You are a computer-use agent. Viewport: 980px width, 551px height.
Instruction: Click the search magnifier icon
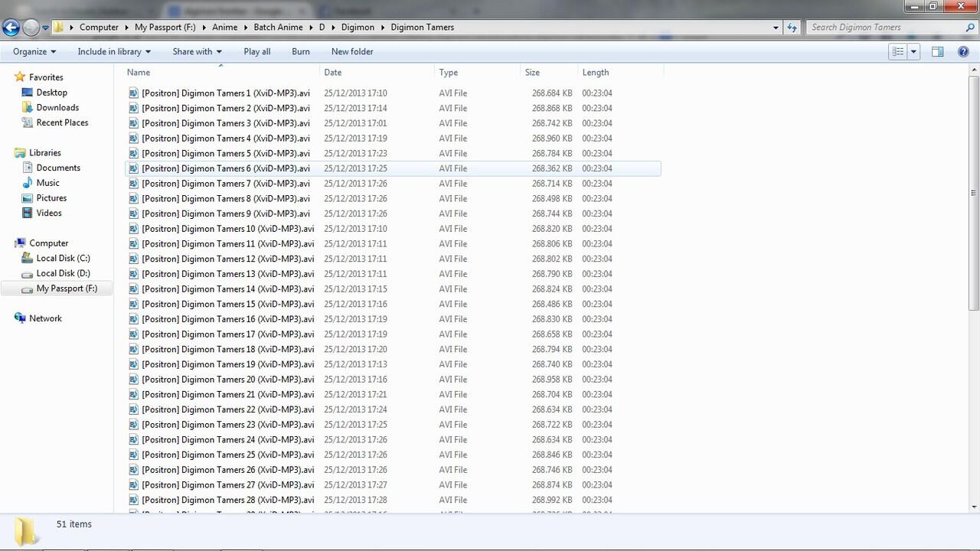[x=970, y=27]
